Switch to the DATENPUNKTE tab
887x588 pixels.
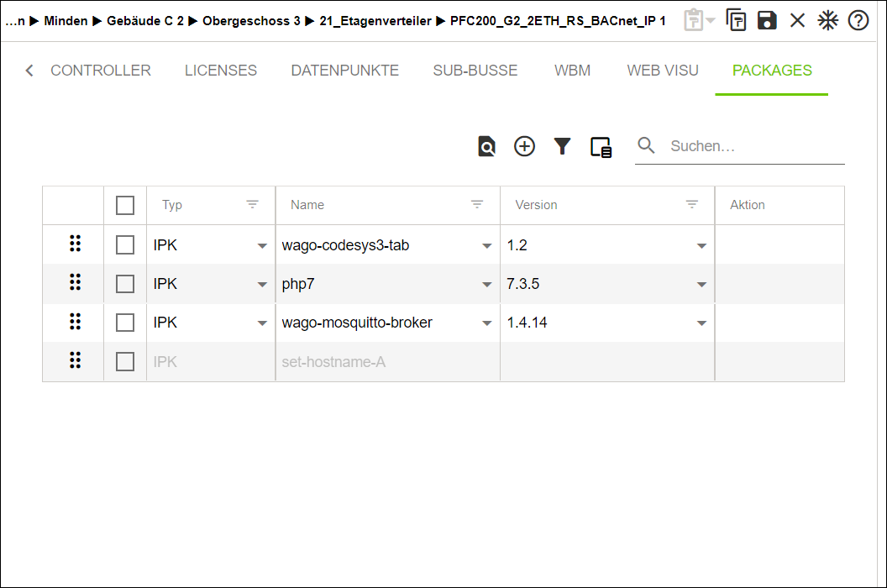point(344,71)
